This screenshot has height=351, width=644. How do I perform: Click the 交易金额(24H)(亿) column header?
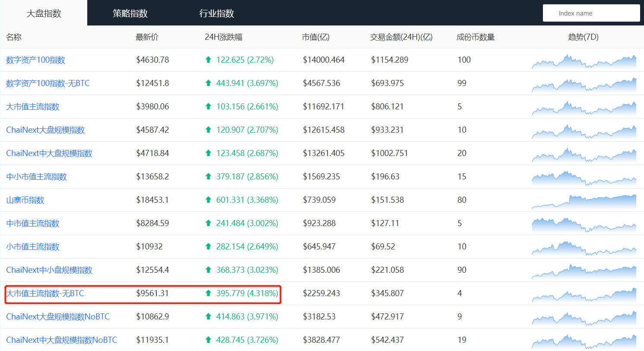tap(401, 37)
